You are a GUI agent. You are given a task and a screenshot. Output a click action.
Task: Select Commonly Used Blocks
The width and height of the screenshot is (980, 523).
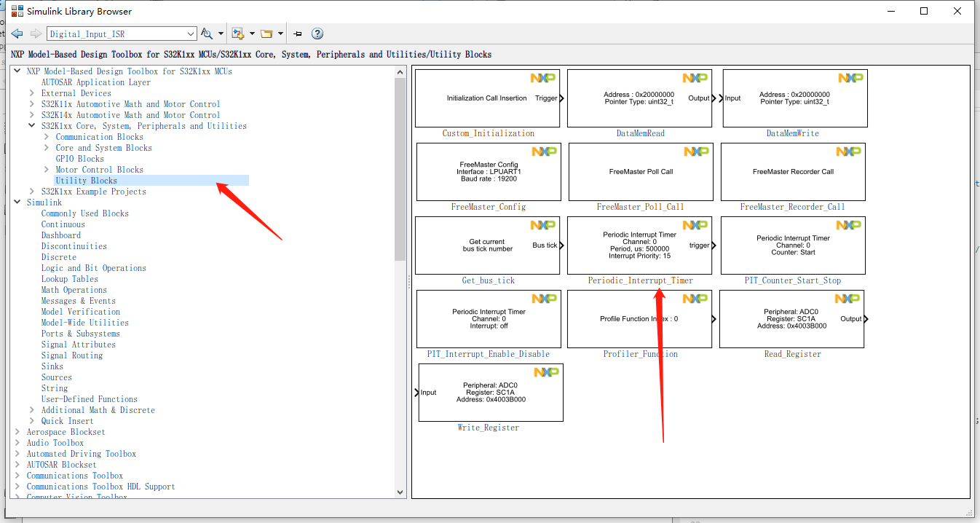pyautogui.click(x=85, y=213)
